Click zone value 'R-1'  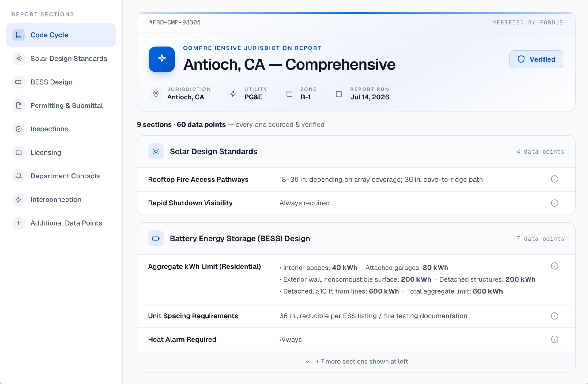click(305, 97)
